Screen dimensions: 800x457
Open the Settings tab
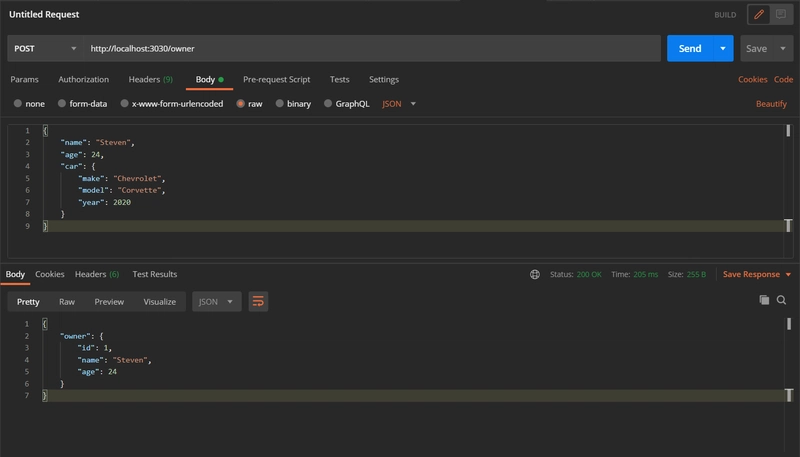pos(384,80)
